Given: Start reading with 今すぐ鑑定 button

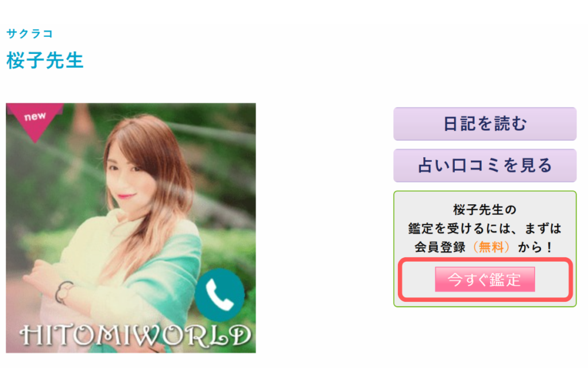Looking at the screenshot, I should click(485, 280).
